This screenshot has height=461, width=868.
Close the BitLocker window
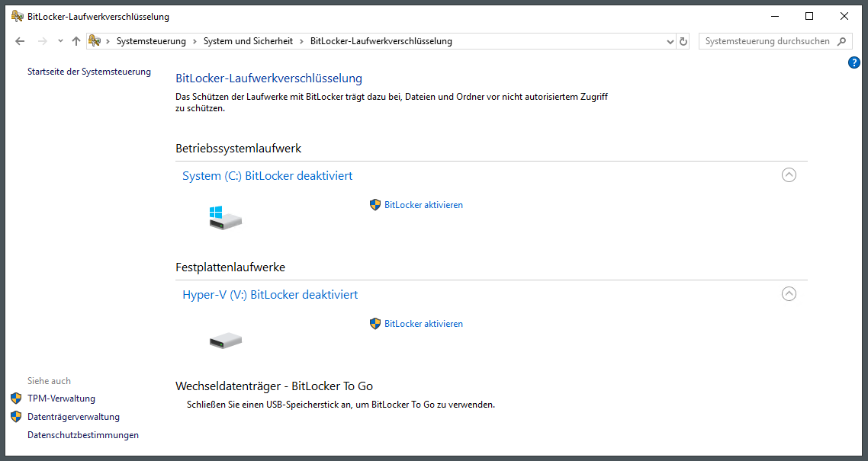844,16
